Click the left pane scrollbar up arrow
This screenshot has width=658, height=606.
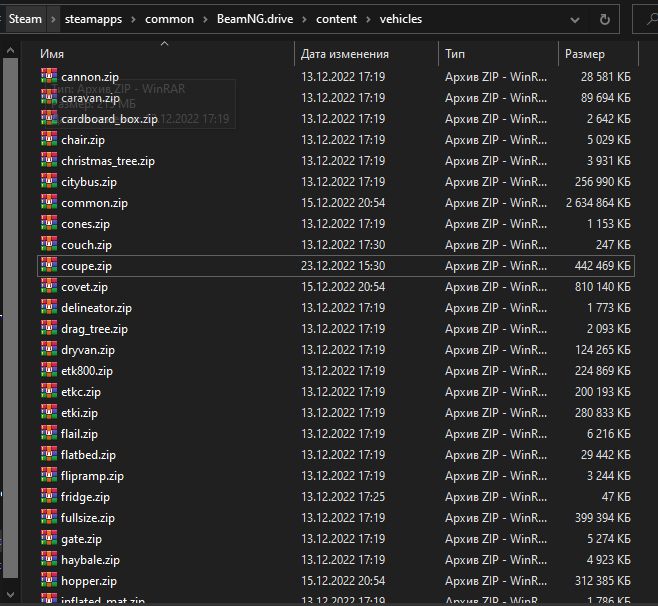[x=10, y=50]
